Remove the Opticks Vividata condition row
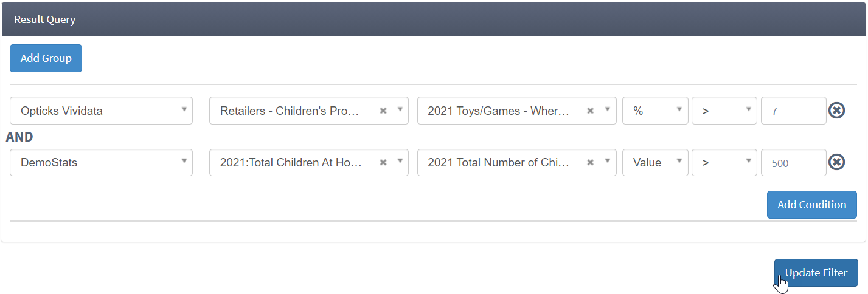The width and height of the screenshot is (868, 294). (x=837, y=111)
